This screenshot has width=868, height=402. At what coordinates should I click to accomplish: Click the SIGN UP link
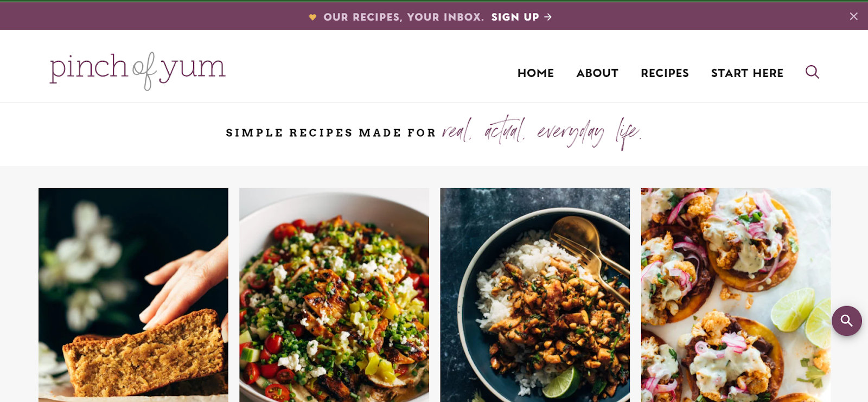[515, 17]
